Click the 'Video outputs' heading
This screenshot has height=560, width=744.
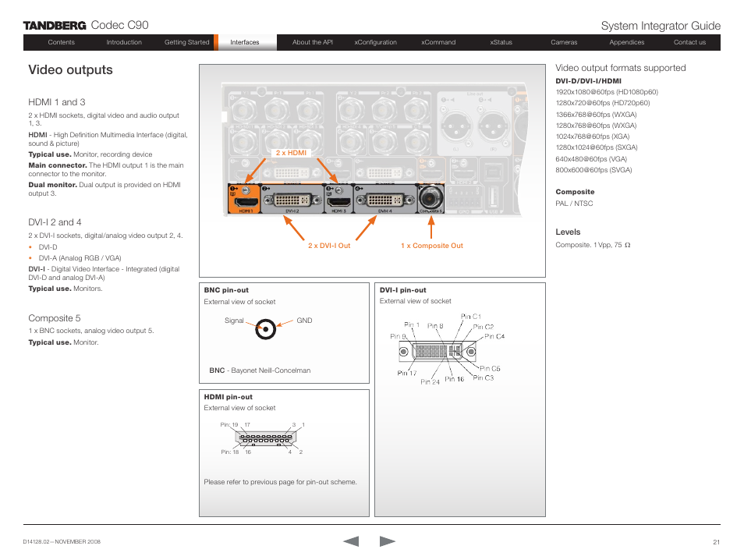[x=70, y=69]
